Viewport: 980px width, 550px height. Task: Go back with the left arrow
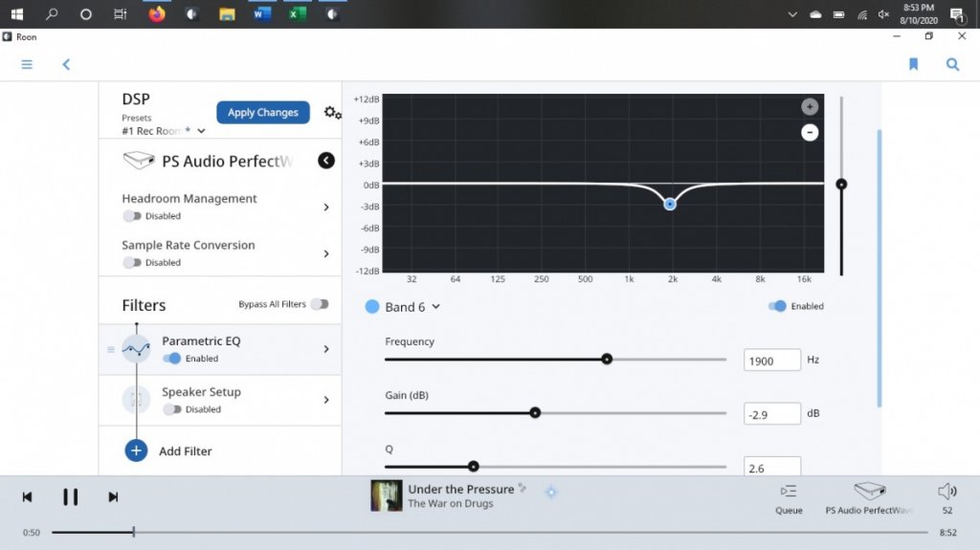coord(66,64)
